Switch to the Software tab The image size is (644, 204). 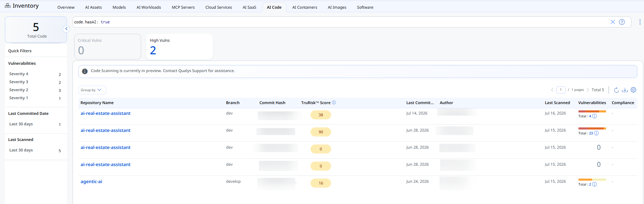[x=365, y=7]
